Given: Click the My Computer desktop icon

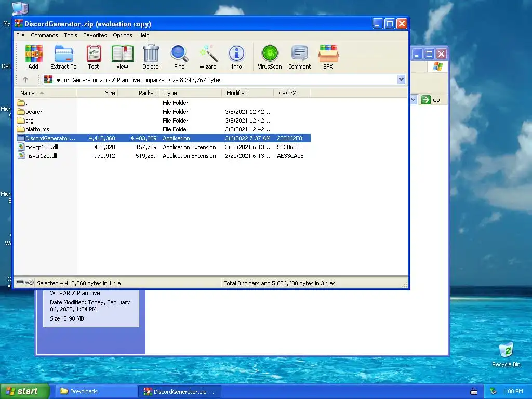Looking at the screenshot, I should point(20,8).
